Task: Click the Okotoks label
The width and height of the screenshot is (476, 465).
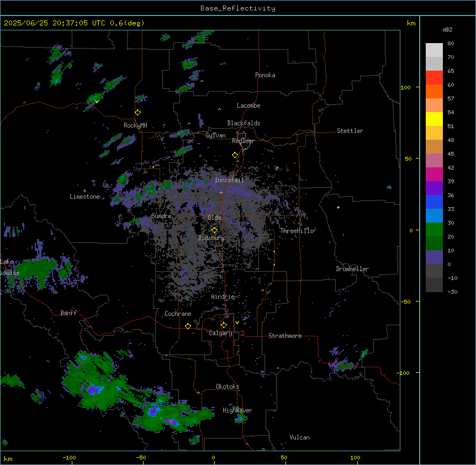Action: coord(228,387)
